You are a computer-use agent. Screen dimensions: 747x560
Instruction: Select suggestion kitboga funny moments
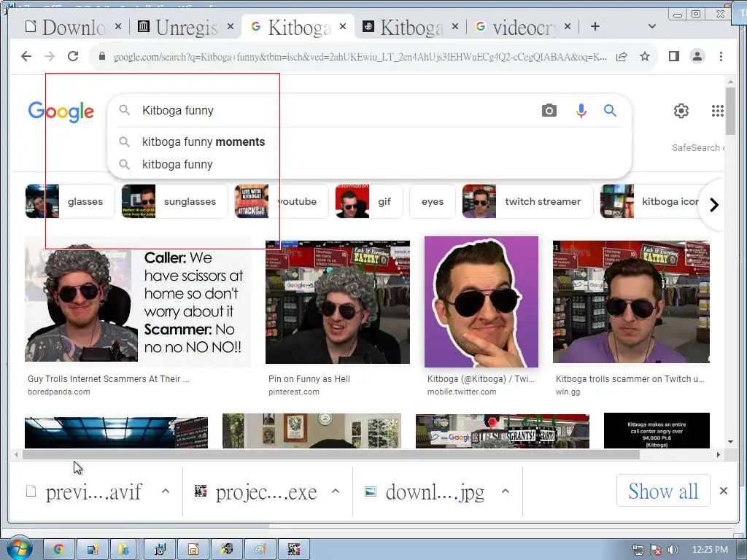[204, 142]
